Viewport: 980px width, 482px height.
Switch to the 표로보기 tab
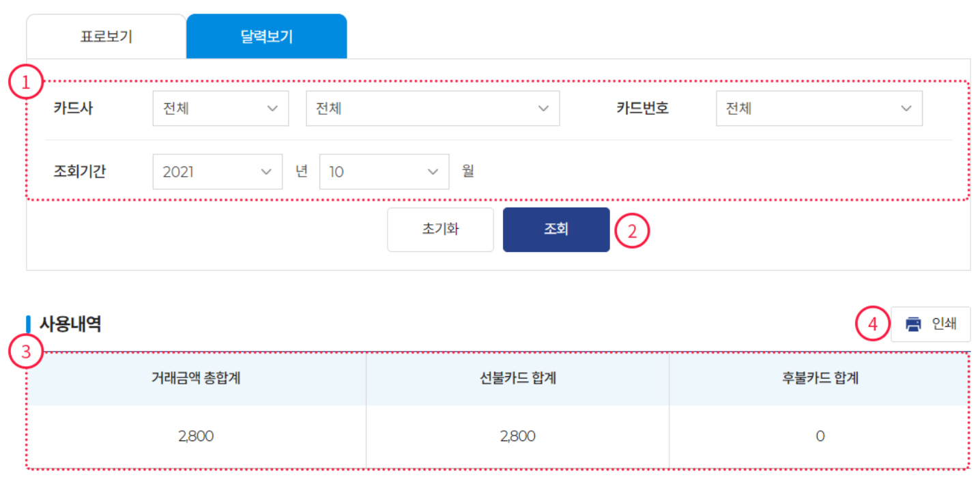click(x=105, y=35)
